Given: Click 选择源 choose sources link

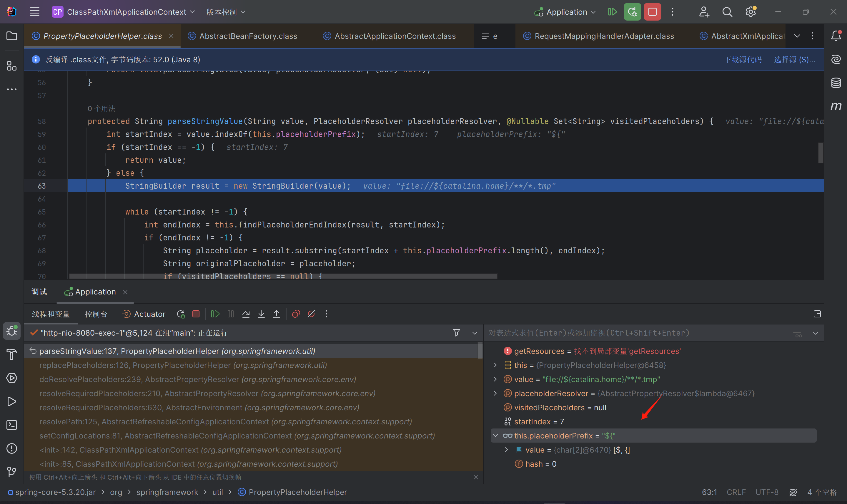Looking at the screenshot, I should point(794,60).
